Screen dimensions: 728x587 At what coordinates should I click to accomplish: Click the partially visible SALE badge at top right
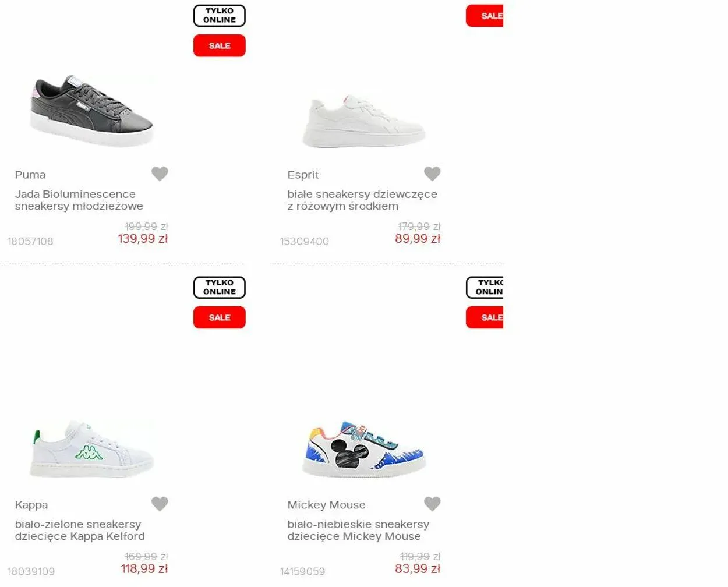[485, 16]
